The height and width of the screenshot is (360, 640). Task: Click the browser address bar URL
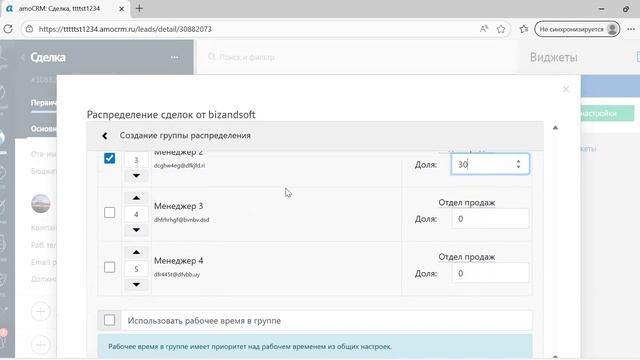point(125,29)
